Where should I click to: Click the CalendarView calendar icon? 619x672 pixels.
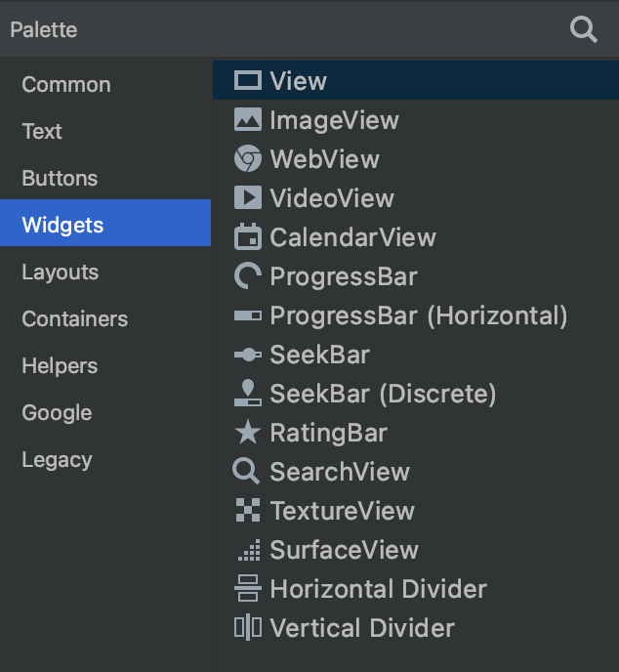[248, 237]
